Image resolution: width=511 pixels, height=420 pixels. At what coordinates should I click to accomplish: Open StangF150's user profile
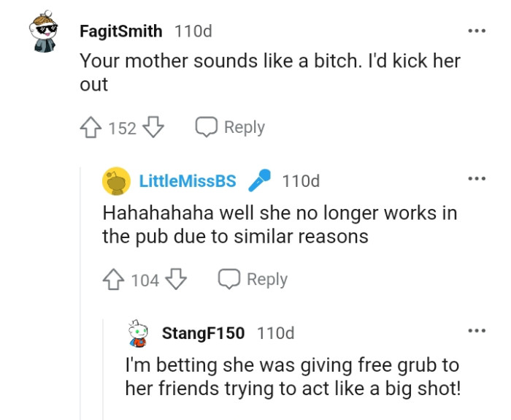[203, 333]
